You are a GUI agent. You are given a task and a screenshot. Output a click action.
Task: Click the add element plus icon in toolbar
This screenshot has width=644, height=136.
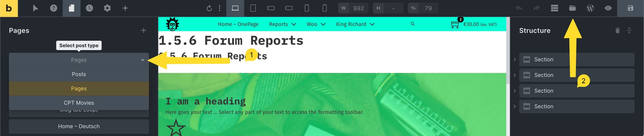pyautogui.click(x=125, y=8)
